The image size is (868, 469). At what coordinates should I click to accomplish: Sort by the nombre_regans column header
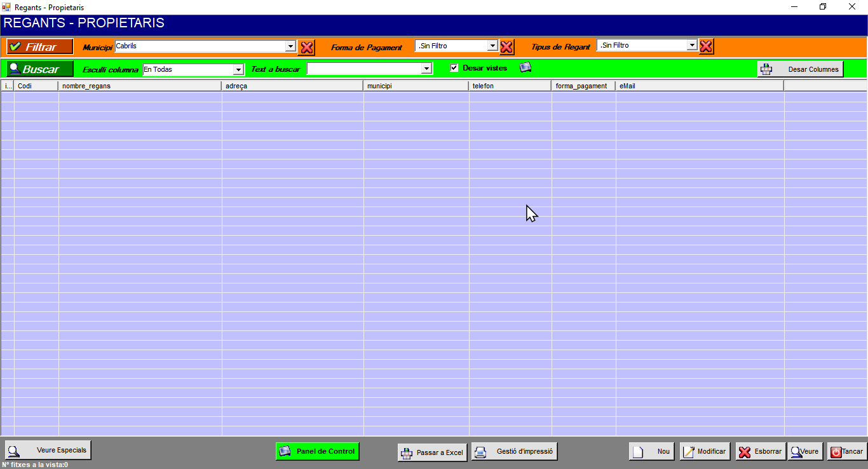(x=140, y=86)
